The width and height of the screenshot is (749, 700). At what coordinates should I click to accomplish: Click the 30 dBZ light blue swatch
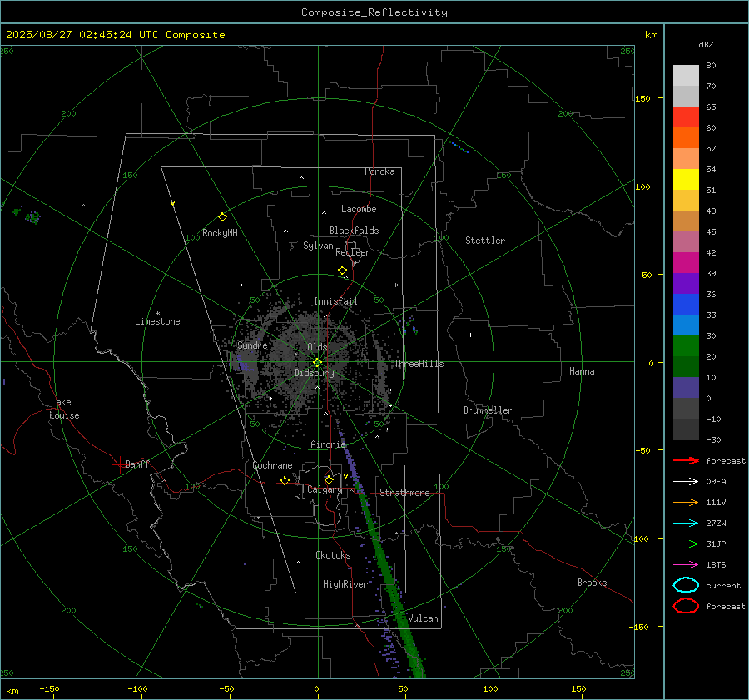686,325
